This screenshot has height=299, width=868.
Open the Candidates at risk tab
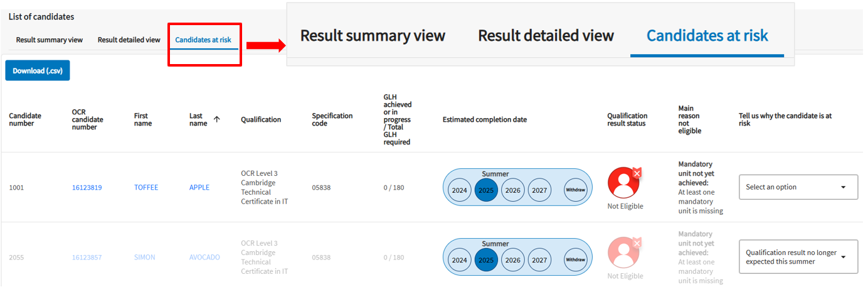[203, 40]
